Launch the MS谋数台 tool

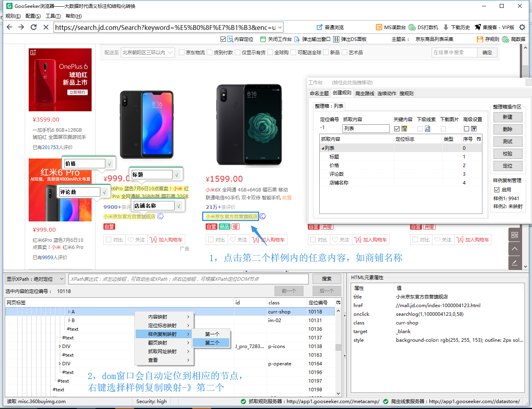pos(390,27)
